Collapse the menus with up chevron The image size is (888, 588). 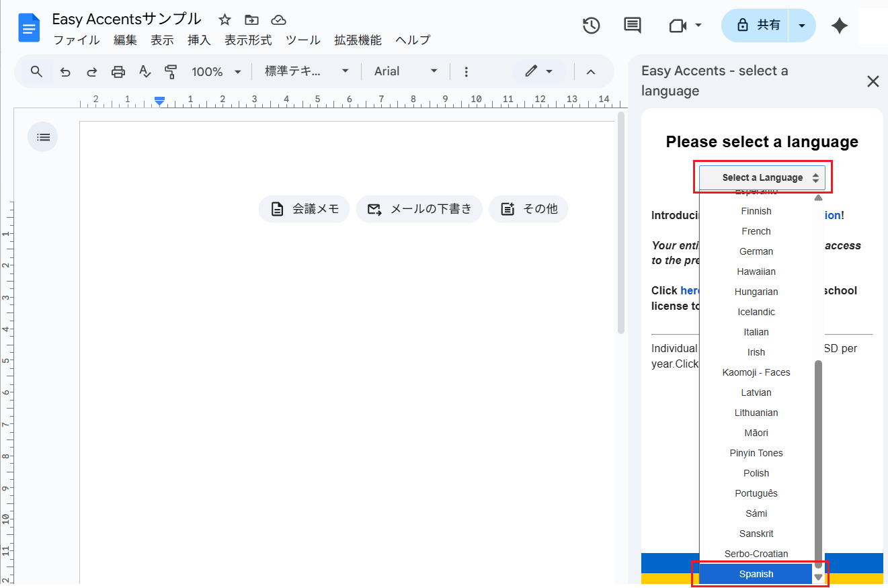pyautogui.click(x=591, y=71)
